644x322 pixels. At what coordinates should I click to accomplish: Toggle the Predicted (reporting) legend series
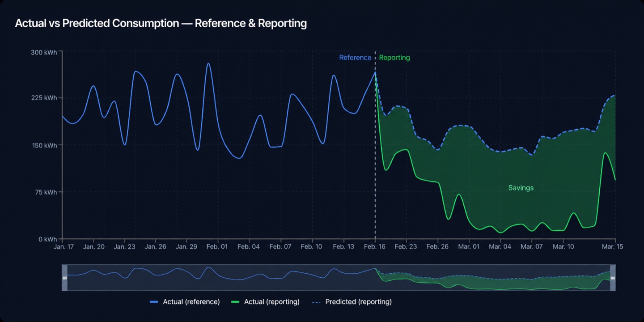click(x=351, y=302)
